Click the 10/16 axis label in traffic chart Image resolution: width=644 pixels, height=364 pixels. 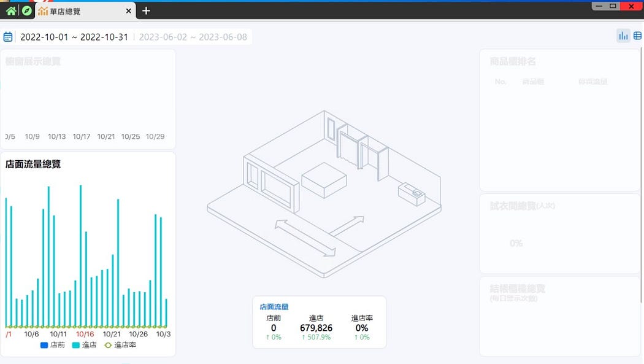click(x=85, y=334)
